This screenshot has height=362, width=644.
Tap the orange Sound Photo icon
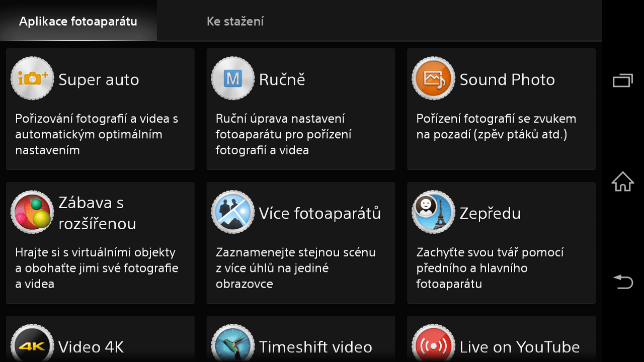(433, 78)
